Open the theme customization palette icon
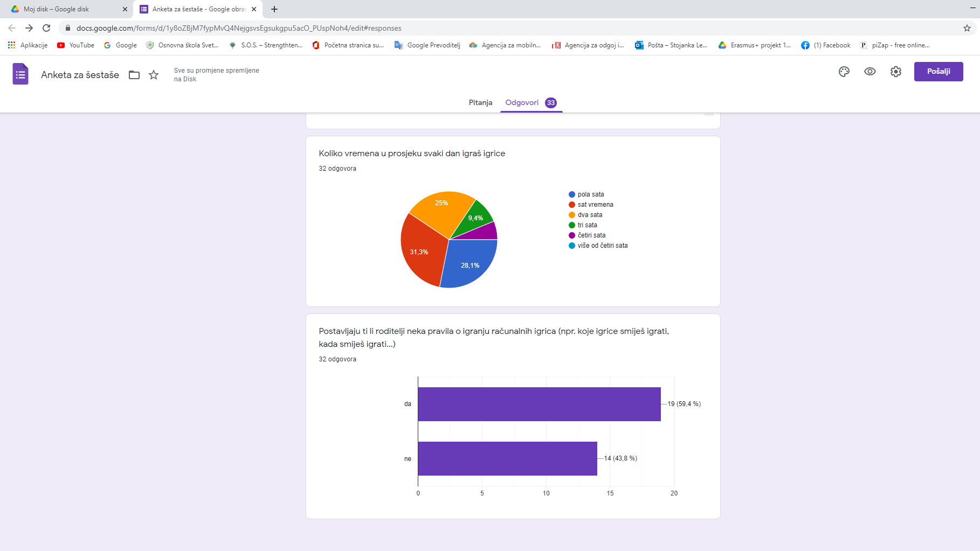The width and height of the screenshot is (980, 551). pos(844,72)
